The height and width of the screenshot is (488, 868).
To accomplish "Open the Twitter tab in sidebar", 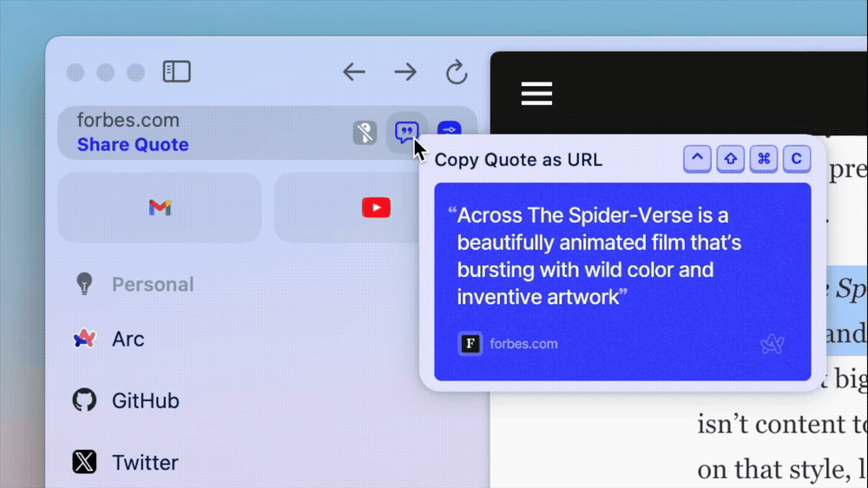I will pos(145,462).
